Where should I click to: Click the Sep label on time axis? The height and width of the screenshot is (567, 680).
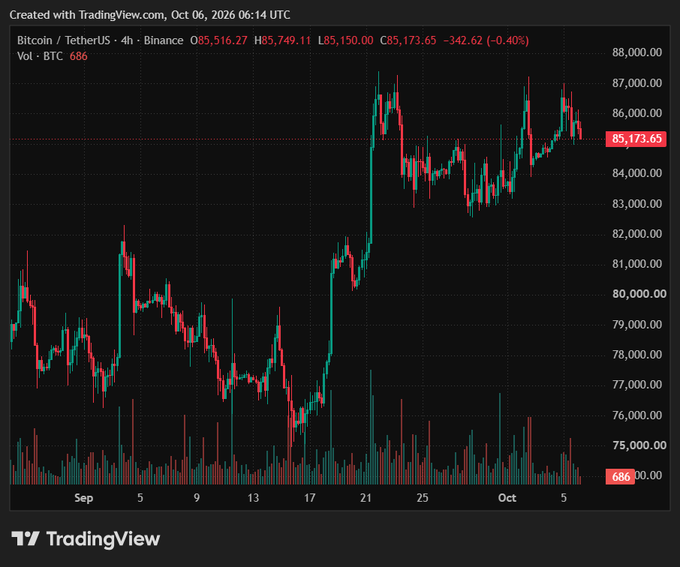(x=84, y=498)
